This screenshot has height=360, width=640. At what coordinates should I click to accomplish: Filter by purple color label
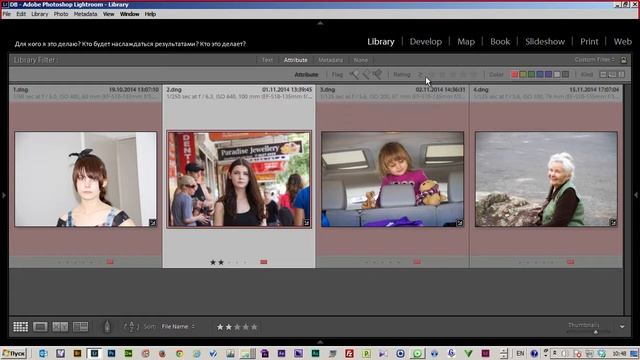(549, 75)
